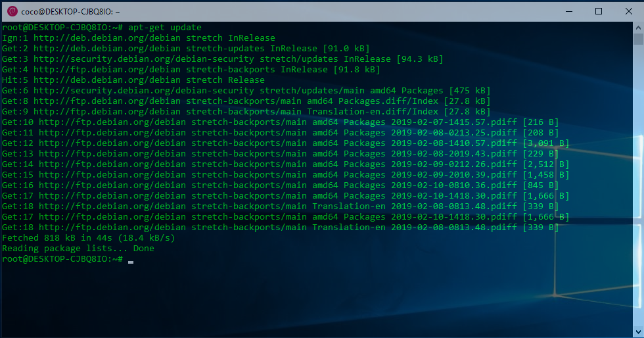This screenshot has width=644, height=338.
Task: Click the Hit:5 stretch Release line
Action: pos(133,80)
